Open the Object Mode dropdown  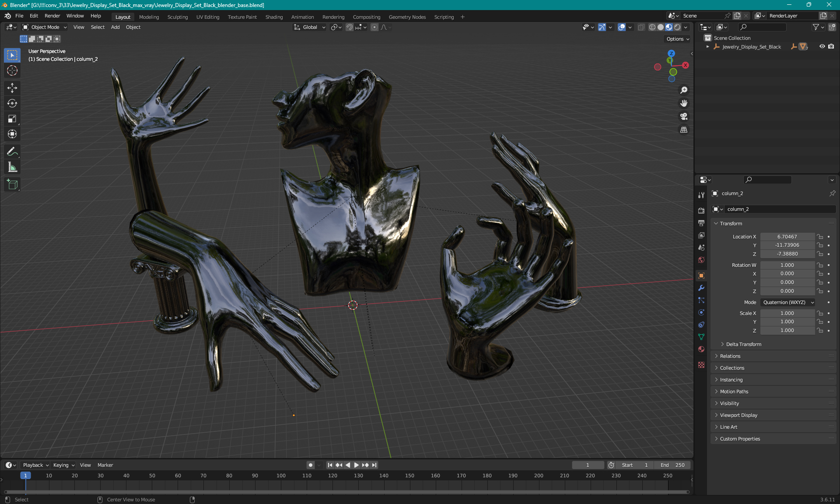tap(45, 27)
